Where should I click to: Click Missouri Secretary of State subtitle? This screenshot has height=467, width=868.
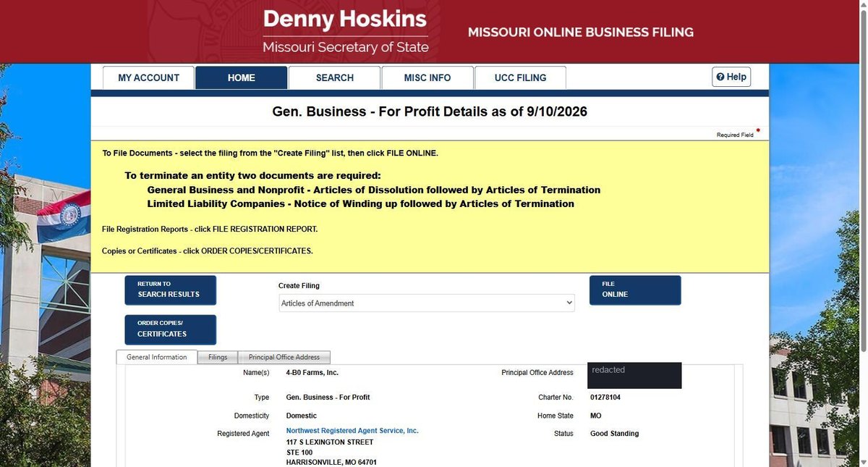[346, 48]
